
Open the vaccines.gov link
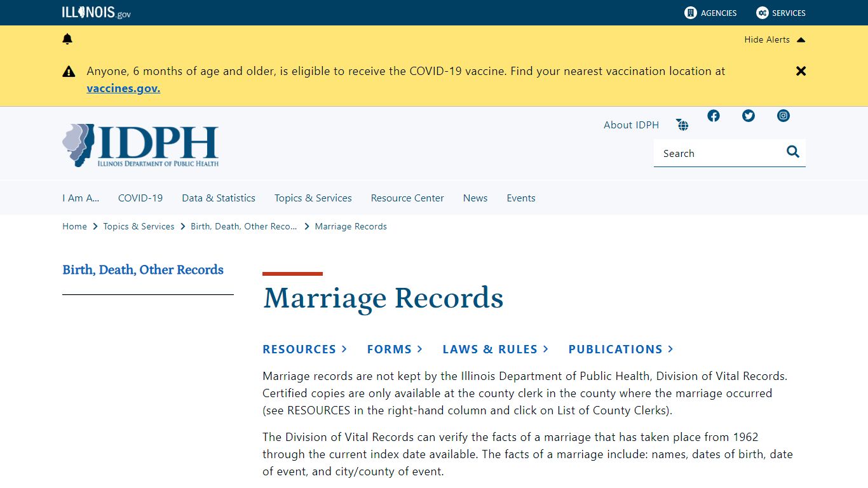tap(123, 88)
